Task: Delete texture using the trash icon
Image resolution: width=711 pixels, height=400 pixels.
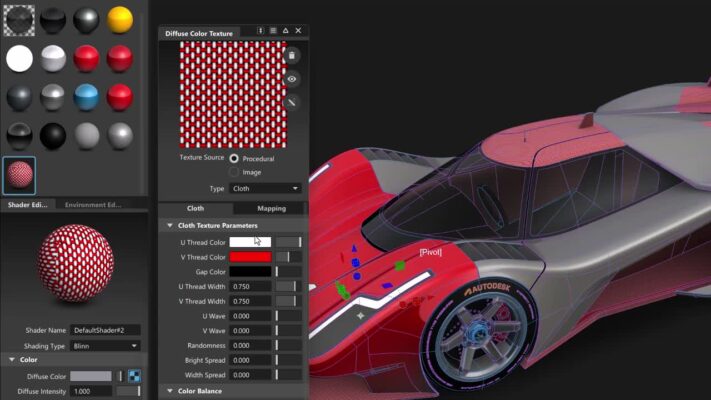Action: coord(292,55)
